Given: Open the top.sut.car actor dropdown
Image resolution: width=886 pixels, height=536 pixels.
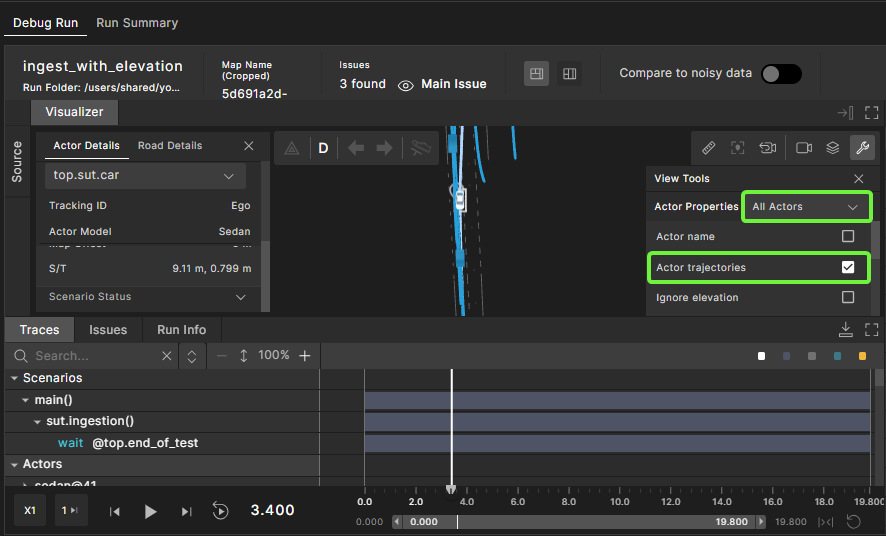Looking at the screenshot, I should [145, 175].
